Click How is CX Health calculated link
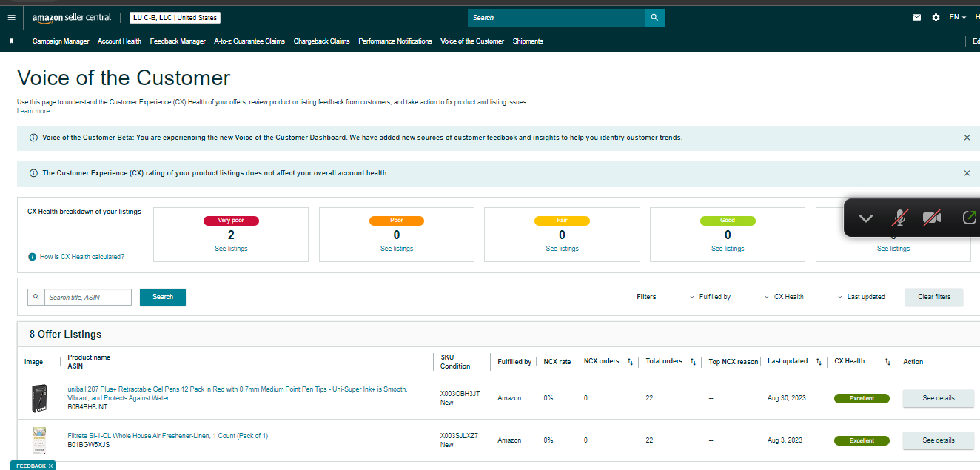Image resolution: width=980 pixels, height=470 pixels. click(x=82, y=257)
